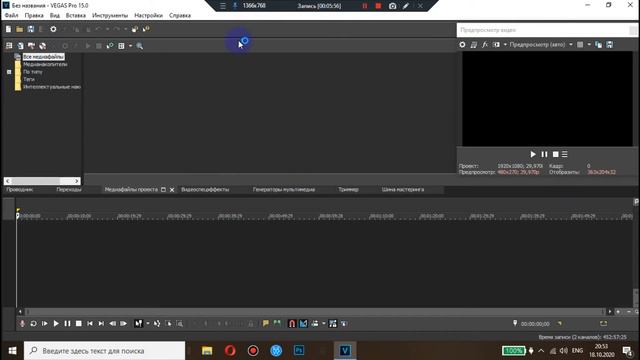Switch to the Видеоспецэффекты tab

pyautogui.click(x=205, y=190)
